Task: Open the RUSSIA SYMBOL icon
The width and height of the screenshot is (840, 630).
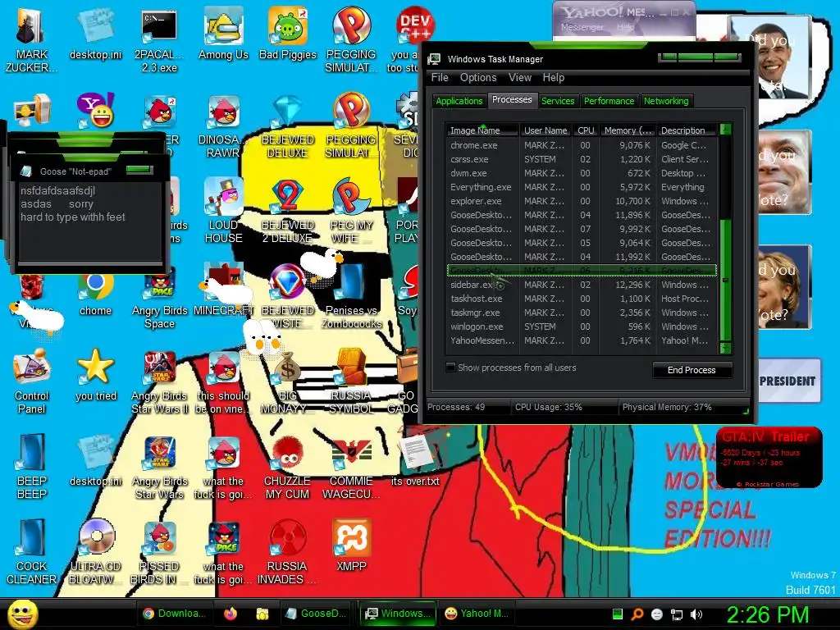Action: [351, 381]
